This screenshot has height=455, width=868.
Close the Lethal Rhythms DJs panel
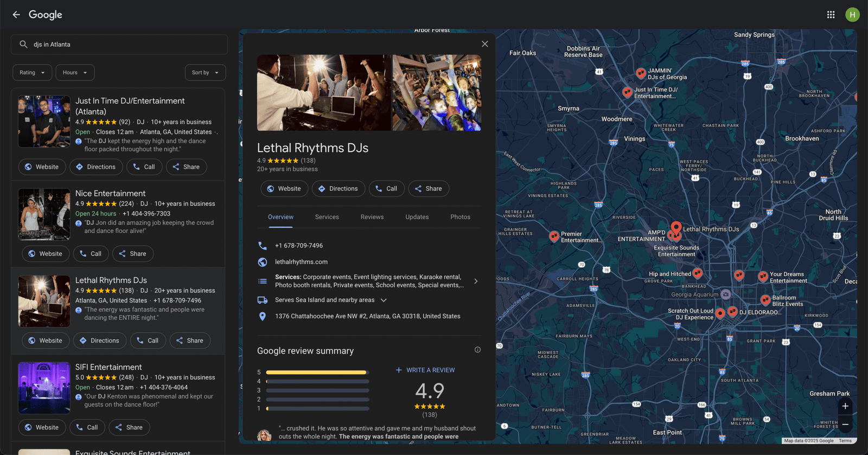(x=485, y=44)
